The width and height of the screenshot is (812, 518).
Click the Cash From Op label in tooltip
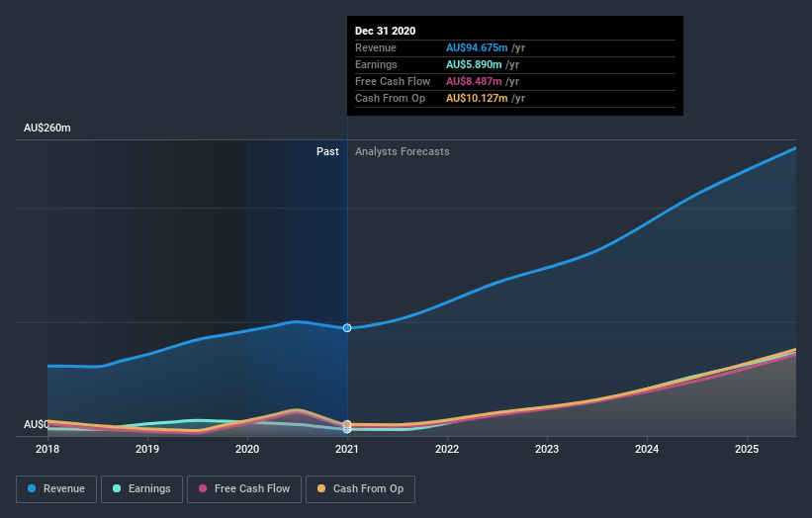391,98
